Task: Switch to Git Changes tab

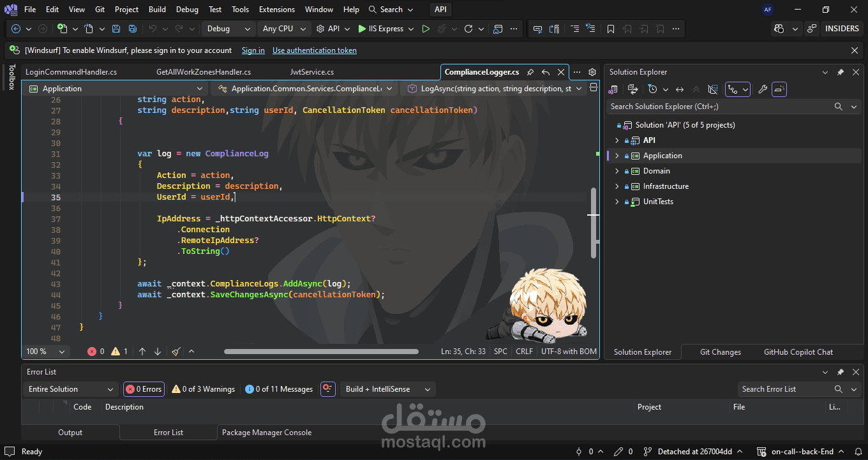Action: click(721, 352)
